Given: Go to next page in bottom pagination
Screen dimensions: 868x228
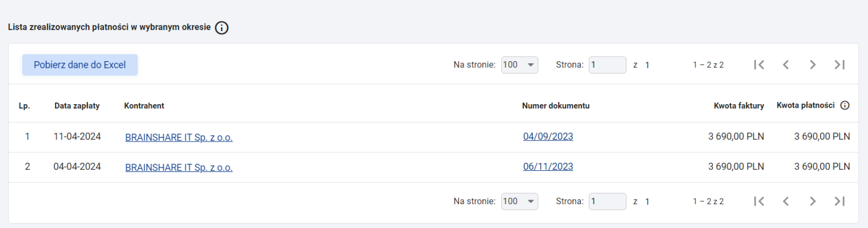Looking at the screenshot, I should click(x=812, y=201).
